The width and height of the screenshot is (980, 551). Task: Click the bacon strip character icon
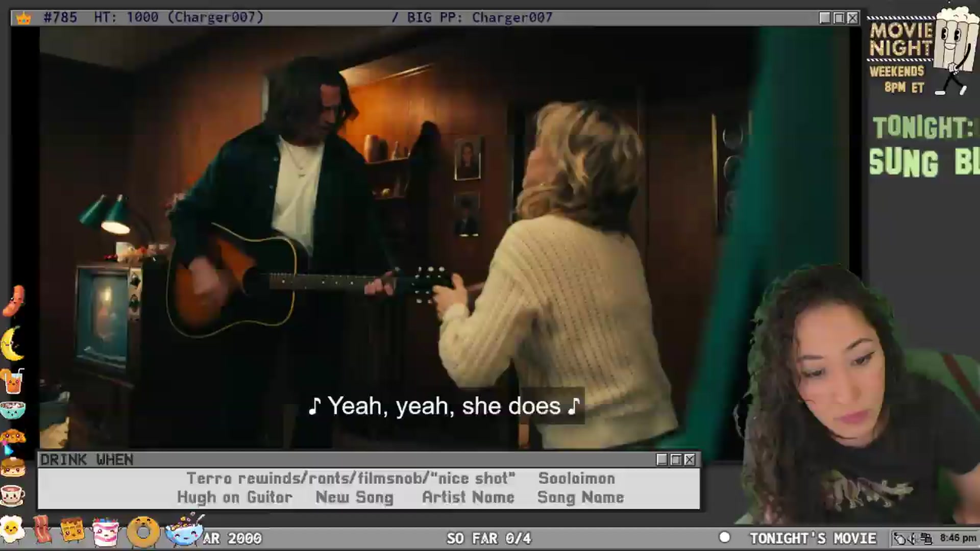click(x=42, y=530)
